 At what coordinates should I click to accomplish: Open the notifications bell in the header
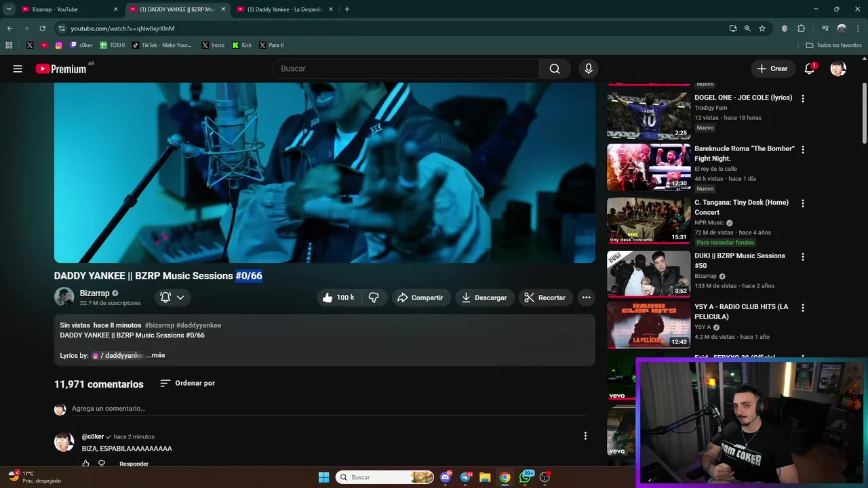pos(810,68)
